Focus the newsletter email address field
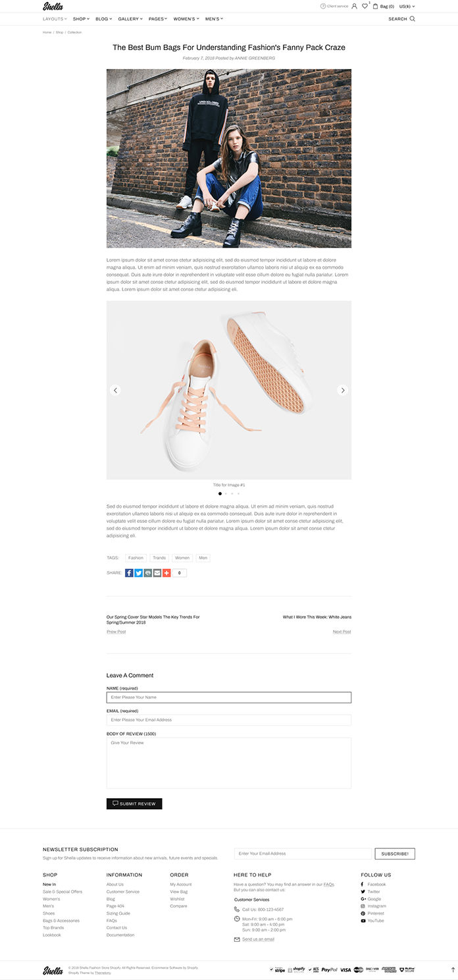Screen dimensions: 458x980 pyautogui.click(x=303, y=854)
